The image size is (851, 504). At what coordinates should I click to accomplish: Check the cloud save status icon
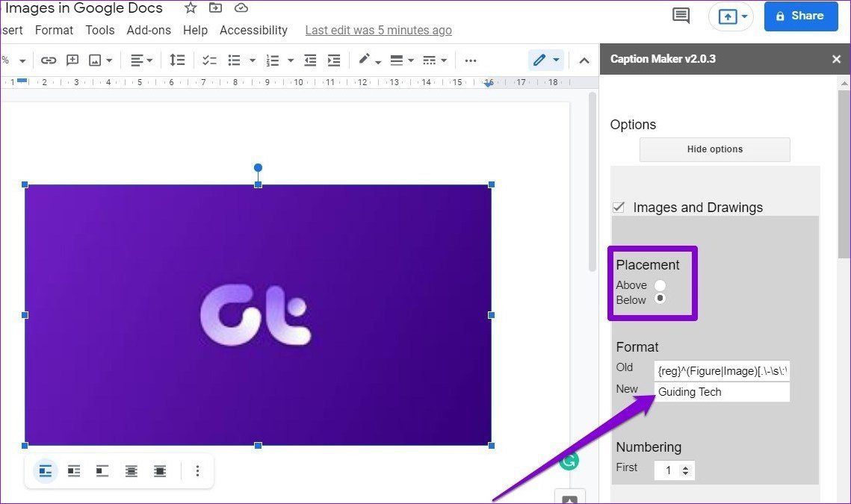(x=241, y=8)
